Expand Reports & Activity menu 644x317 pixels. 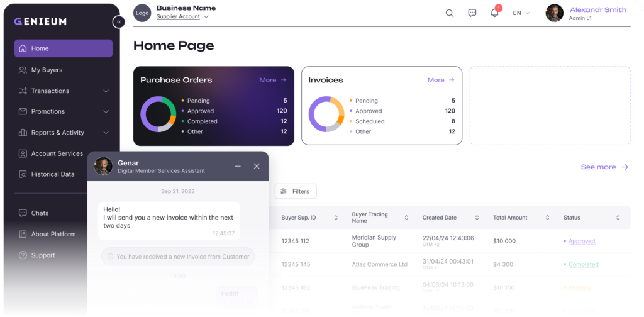(106, 133)
